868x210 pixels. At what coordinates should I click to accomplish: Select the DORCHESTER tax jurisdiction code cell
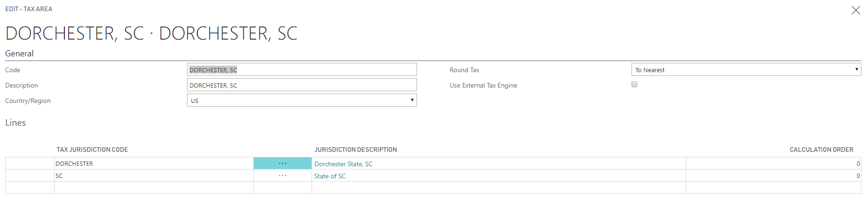154,163
